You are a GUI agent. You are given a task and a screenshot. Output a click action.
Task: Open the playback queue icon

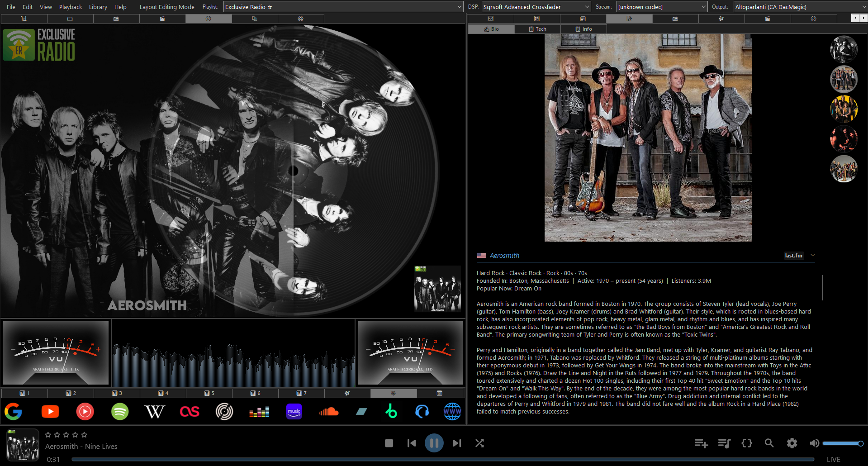click(x=724, y=443)
